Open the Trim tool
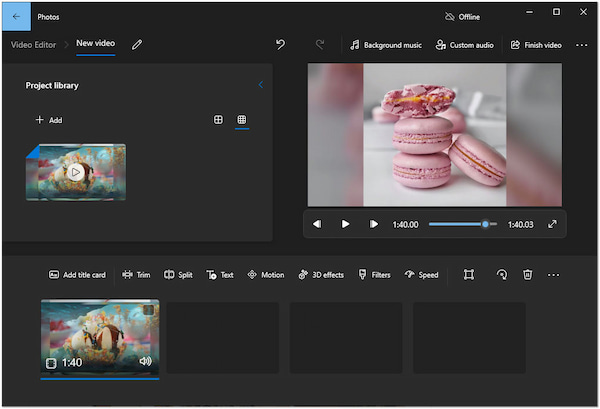 click(x=136, y=275)
